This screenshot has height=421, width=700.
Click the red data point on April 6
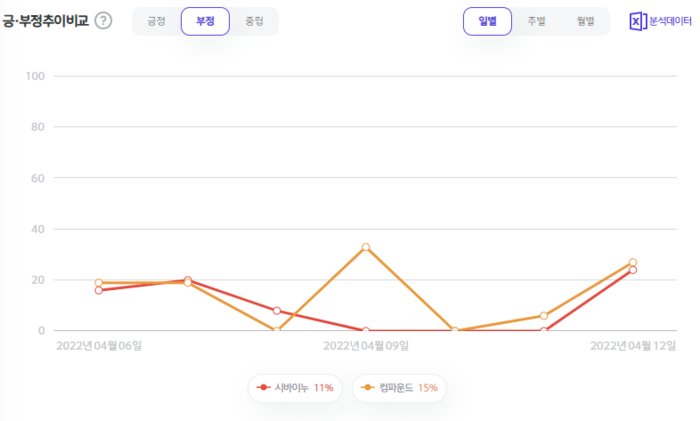[99, 290]
